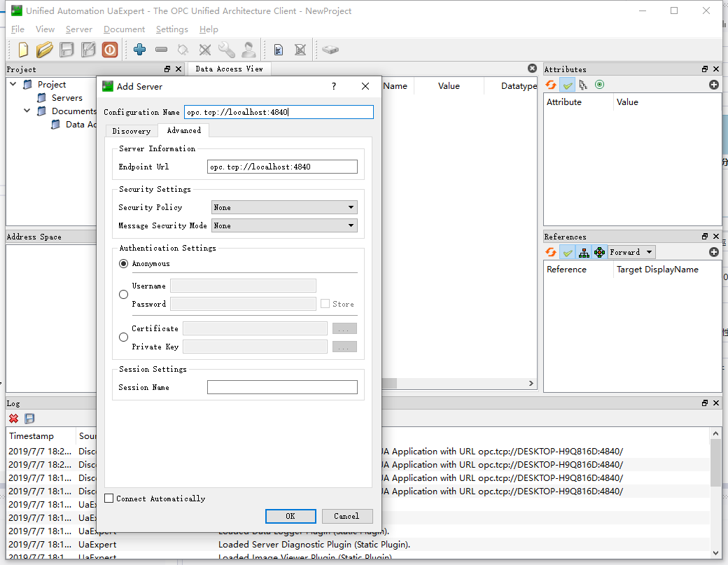Click the grey device icon at toolbar end
Viewport: 728px width, 565px height.
(330, 49)
